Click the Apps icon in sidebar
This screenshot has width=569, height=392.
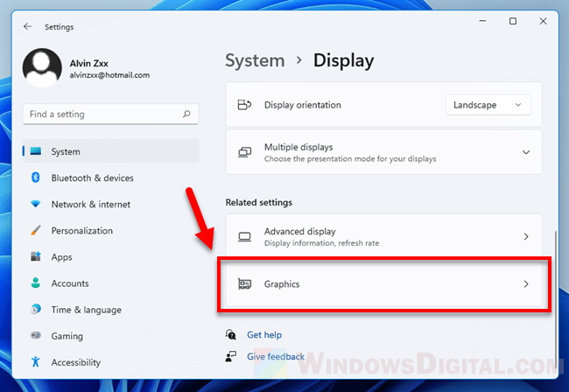[x=36, y=256]
